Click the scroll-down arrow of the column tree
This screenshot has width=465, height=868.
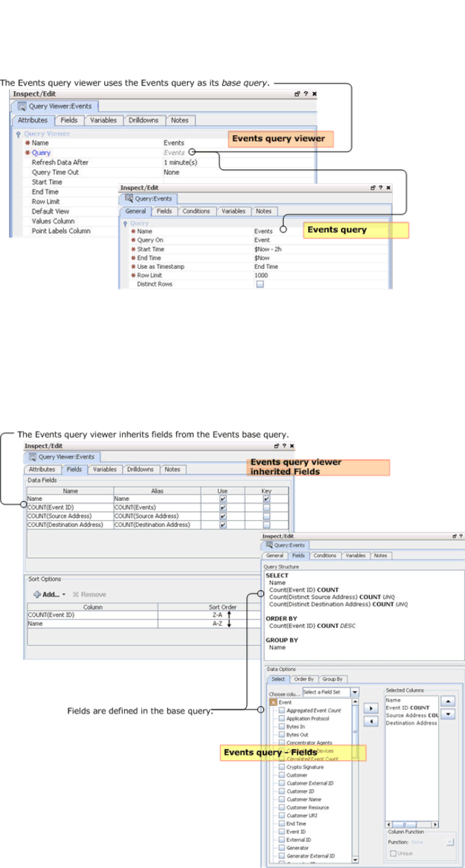coord(355,859)
